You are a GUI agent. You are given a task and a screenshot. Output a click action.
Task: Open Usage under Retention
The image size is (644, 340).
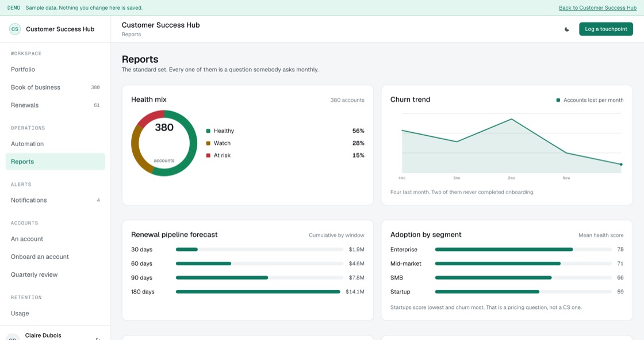55,314
